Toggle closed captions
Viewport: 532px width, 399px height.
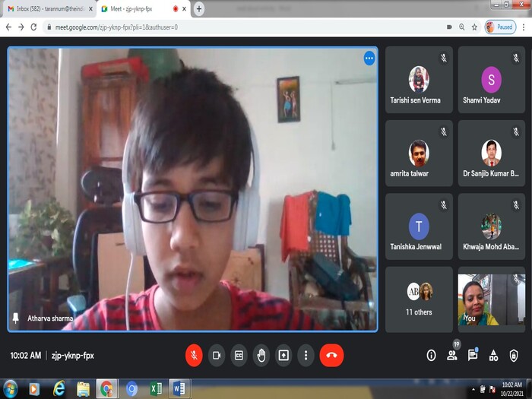pos(239,355)
